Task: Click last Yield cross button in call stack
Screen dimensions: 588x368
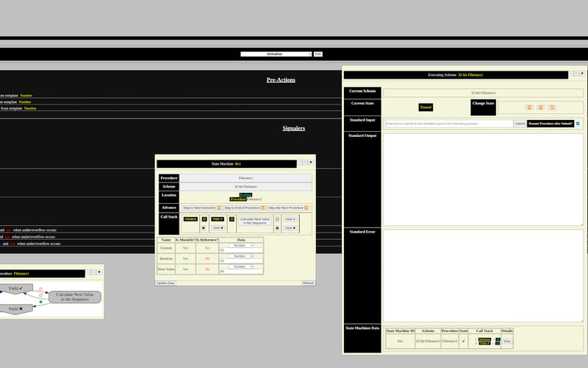Action: (x=290, y=228)
